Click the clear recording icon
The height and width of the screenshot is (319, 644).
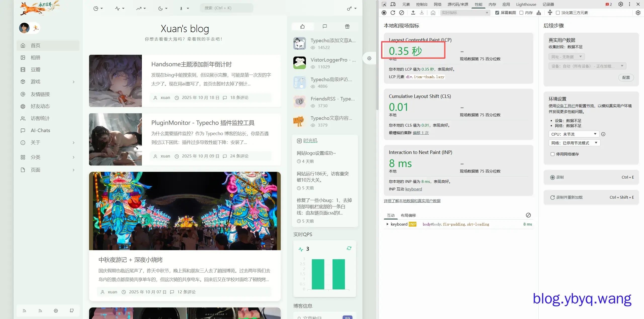pyautogui.click(x=401, y=13)
